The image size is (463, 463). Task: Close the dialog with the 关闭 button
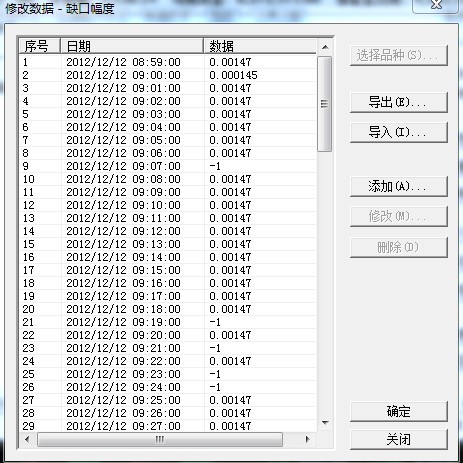click(x=399, y=439)
